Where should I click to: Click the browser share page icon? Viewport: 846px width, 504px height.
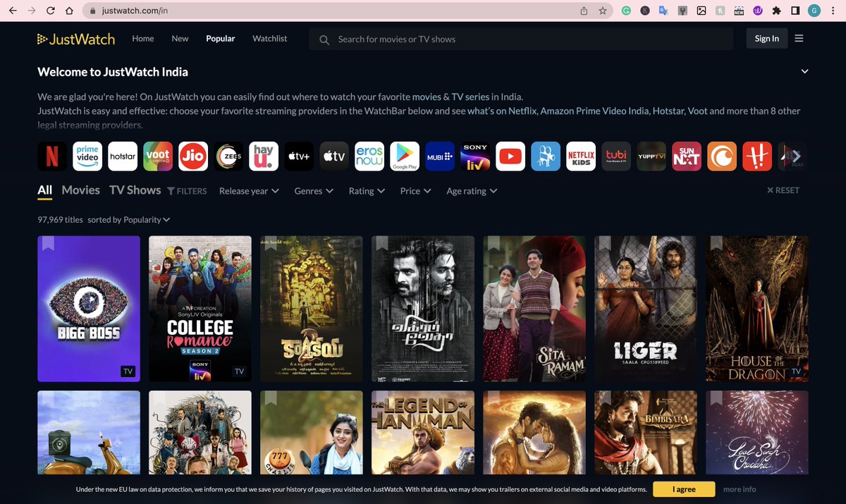pos(584,11)
